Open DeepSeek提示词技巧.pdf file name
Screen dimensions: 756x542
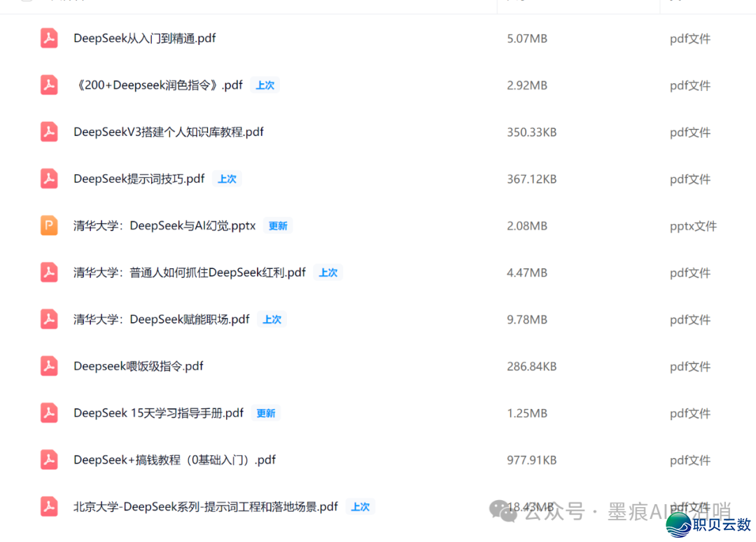pyautogui.click(x=139, y=179)
